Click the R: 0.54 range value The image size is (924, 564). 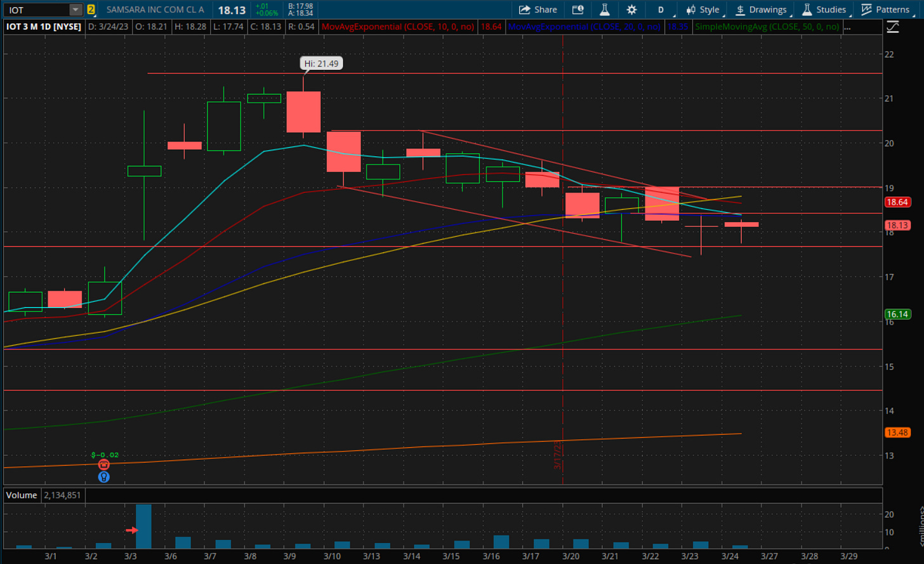pyautogui.click(x=301, y=27)
